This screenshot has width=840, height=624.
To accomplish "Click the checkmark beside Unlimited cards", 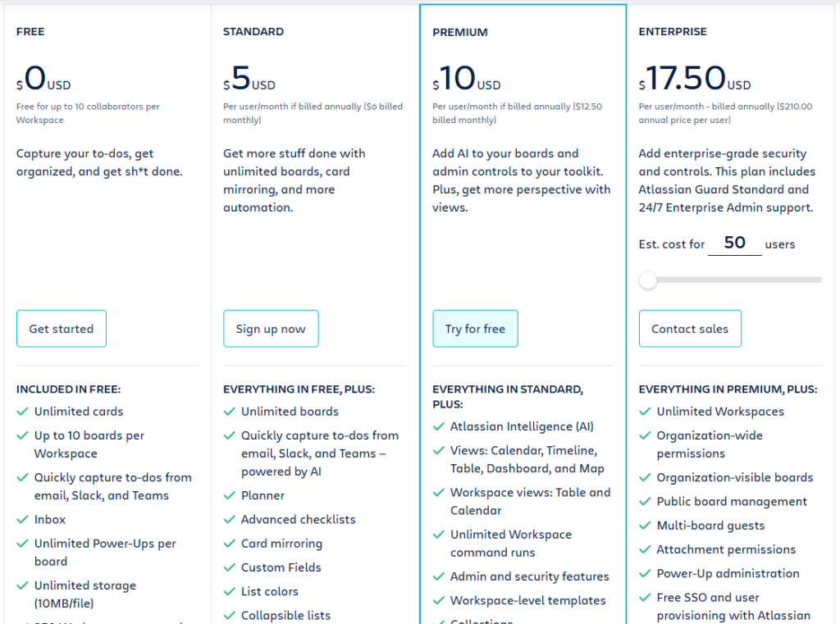I will (x=22, y=412).
